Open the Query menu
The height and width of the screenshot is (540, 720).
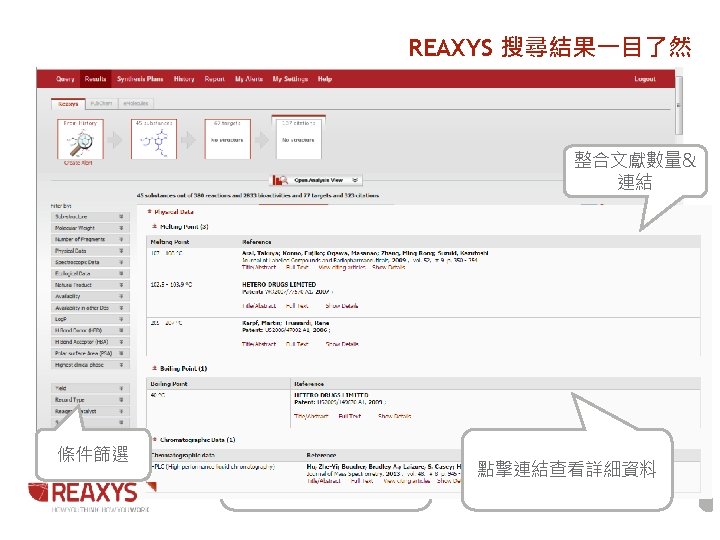click(x=65, y=79)
